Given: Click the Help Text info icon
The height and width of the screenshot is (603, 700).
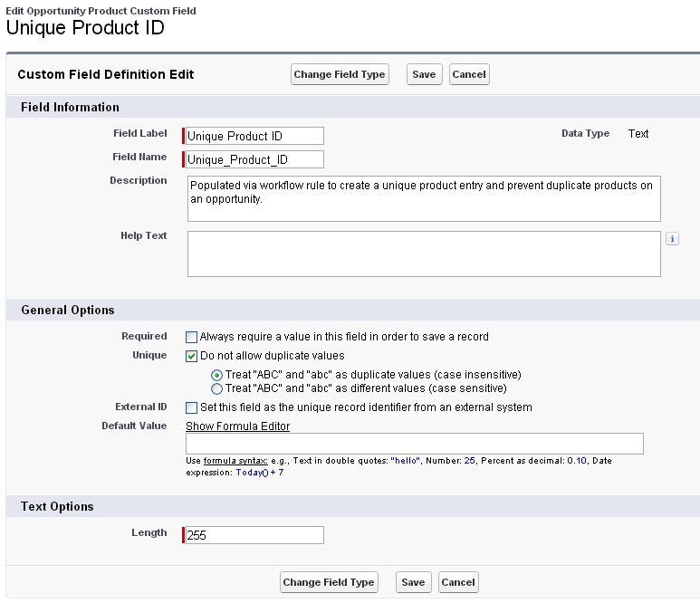Looking at the screenshot, I should pos(672,239).
